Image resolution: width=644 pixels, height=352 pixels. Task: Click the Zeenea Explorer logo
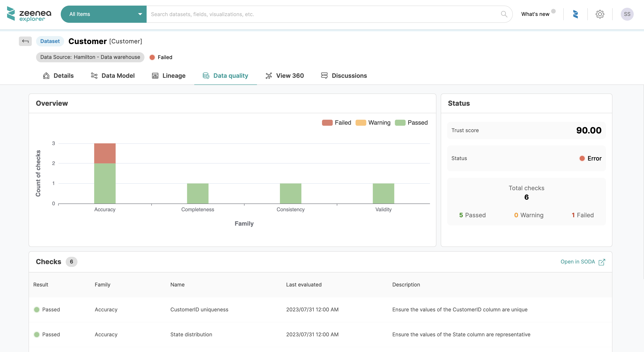point(29,14)
